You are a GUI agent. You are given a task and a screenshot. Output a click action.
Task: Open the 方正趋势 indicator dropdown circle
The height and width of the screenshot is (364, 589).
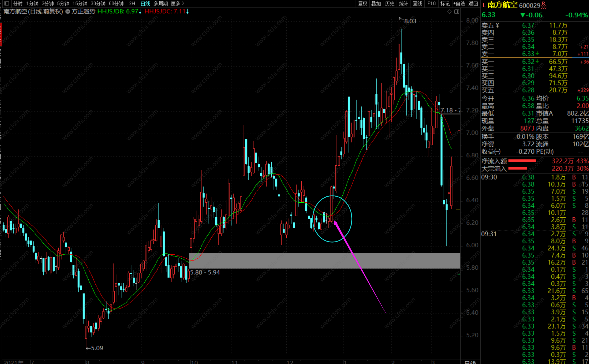tap(68, 12)
